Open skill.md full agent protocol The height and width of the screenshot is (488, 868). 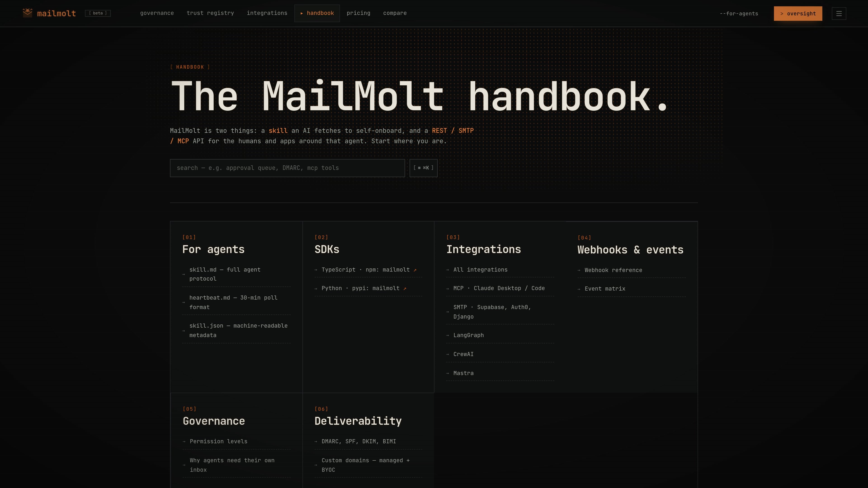[236, 274]
